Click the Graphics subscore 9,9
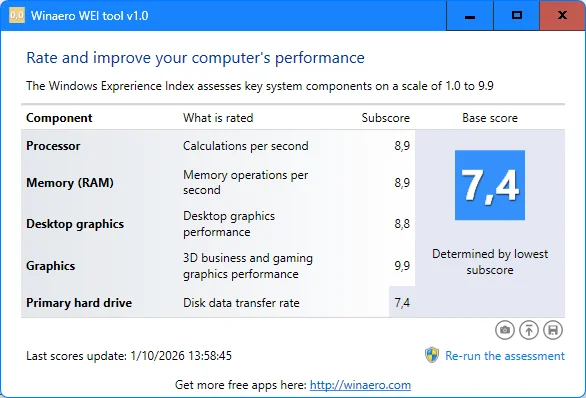 (402, 266)
